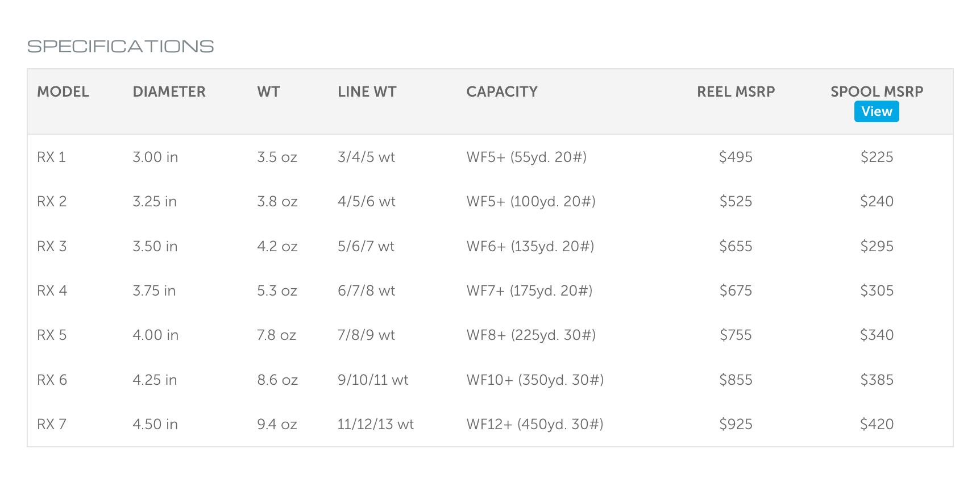
Task: Click the RX 2 reel price $525
Action: 736,201
